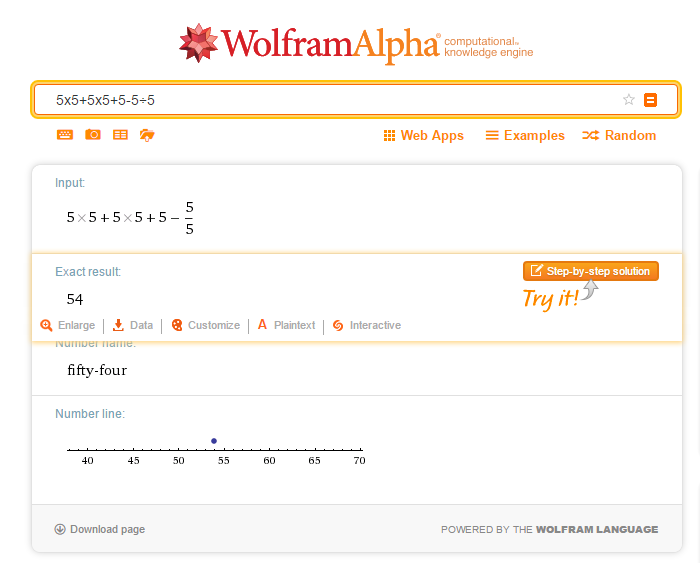The width and height of the screenshot is (700, 563).
Task: Click the Random link
Action: [619, 135]
